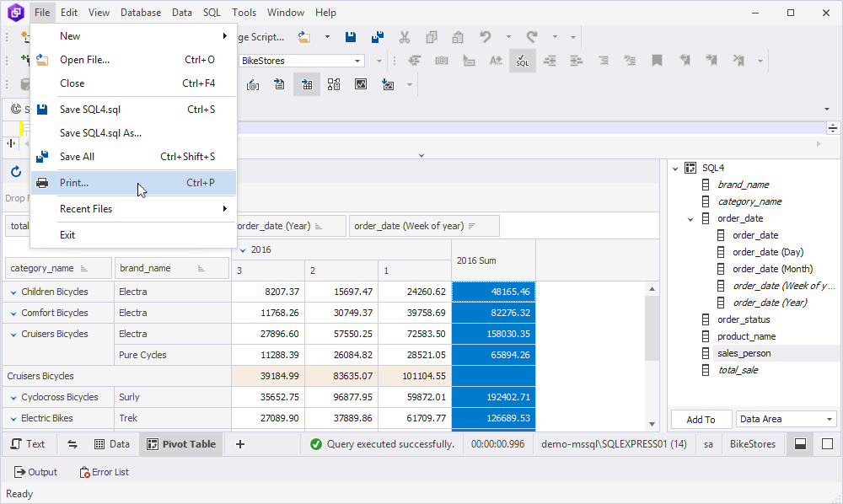Click the Previous Bookmark icon
Image resolution: width=843 pixels, height=504 pixels.
point(685,61)
